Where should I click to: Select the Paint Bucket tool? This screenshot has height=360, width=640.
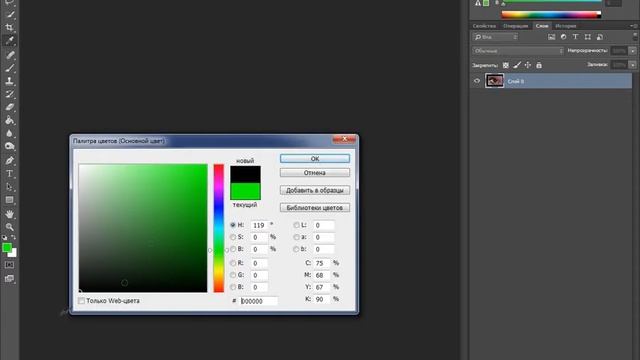pyautogui.click(x=10, y=120)
